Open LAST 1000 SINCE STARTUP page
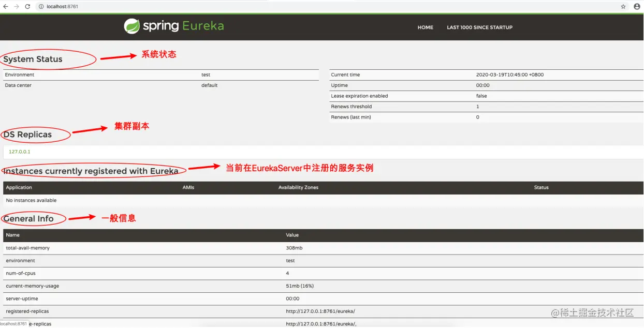The height and width of the screenshot is (328, 644). (479, 27)
